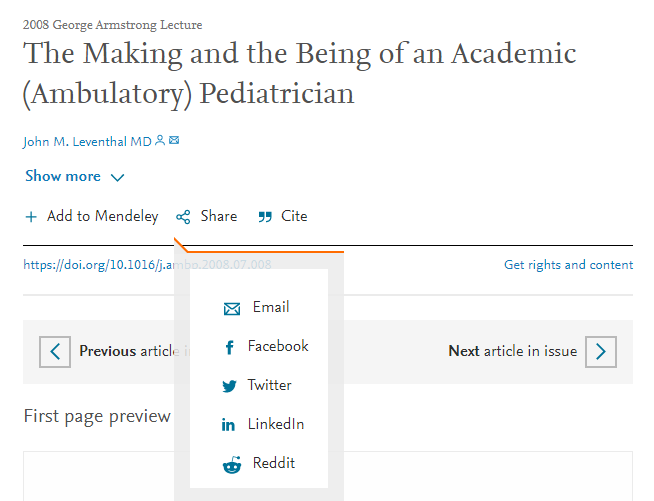Open the article DOI link

coord(147,265)
